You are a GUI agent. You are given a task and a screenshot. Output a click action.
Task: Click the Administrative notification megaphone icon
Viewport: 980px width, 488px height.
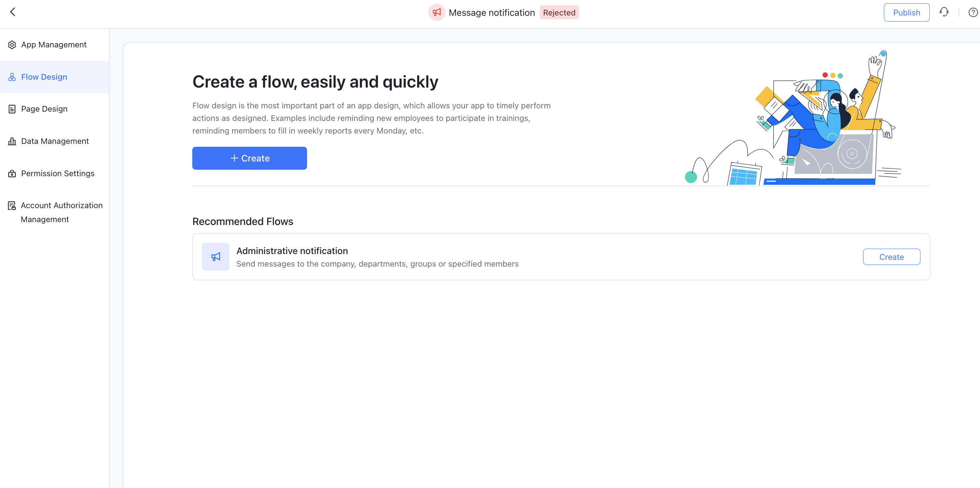tap(215, 257)
